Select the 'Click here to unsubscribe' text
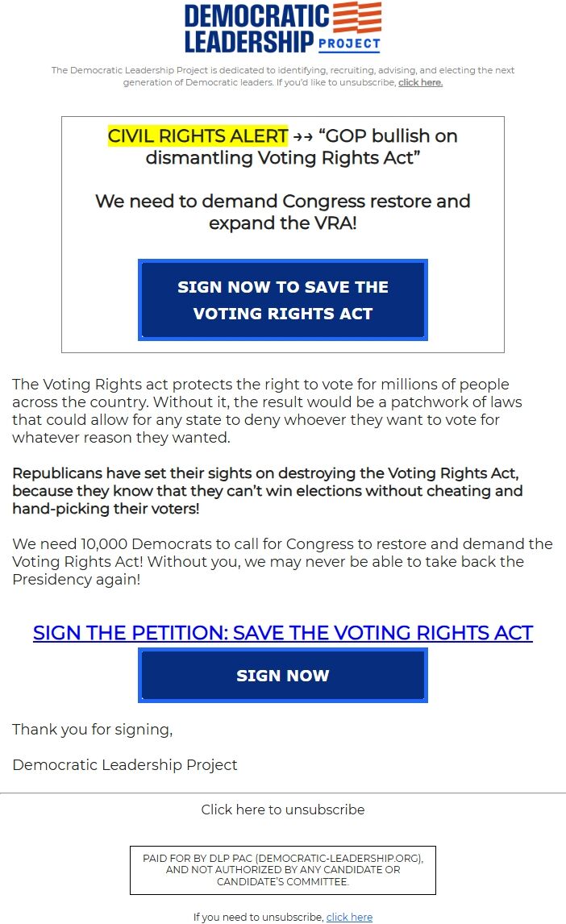The image size is (566, 924). pos(283,810)
